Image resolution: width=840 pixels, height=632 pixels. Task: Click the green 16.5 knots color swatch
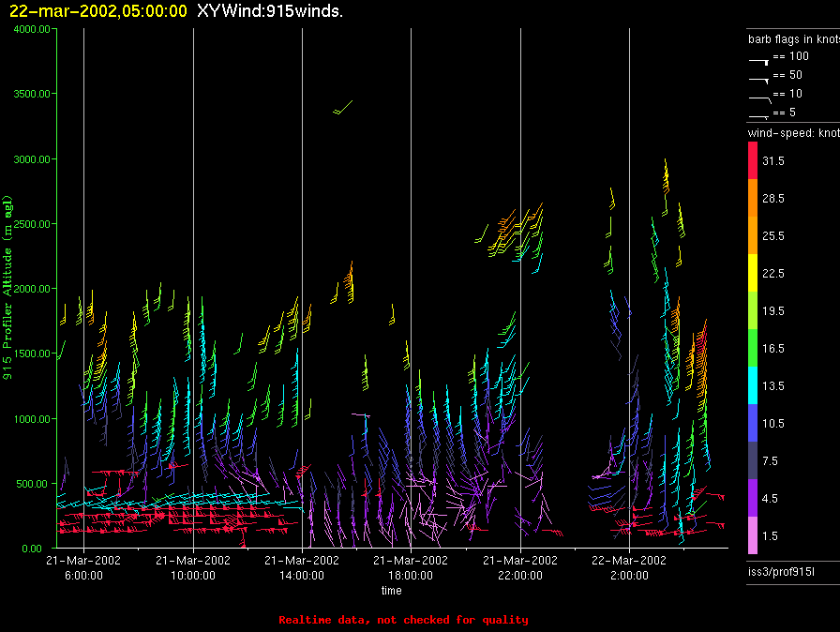pyautogui.click(x=752, y=348)
